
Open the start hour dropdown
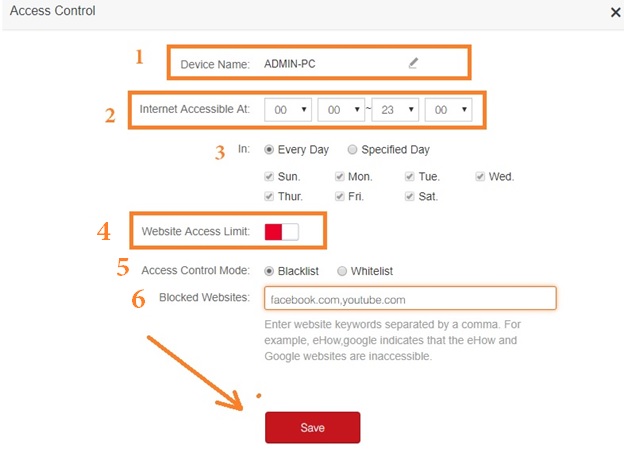tap(288, 109)
